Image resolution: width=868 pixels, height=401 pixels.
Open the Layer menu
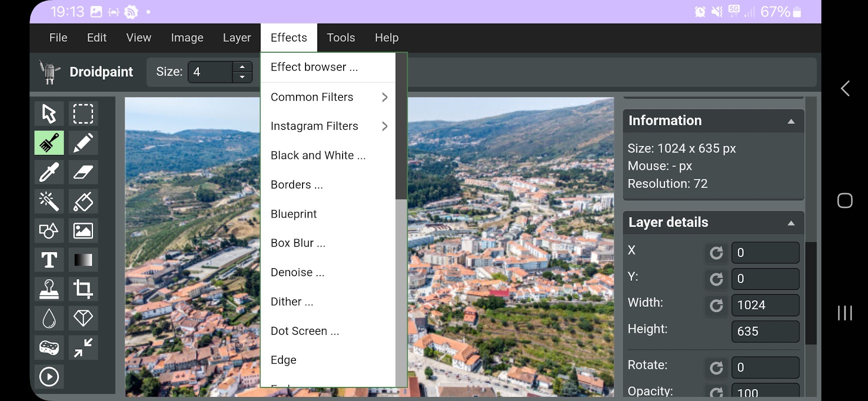[237, 38]
